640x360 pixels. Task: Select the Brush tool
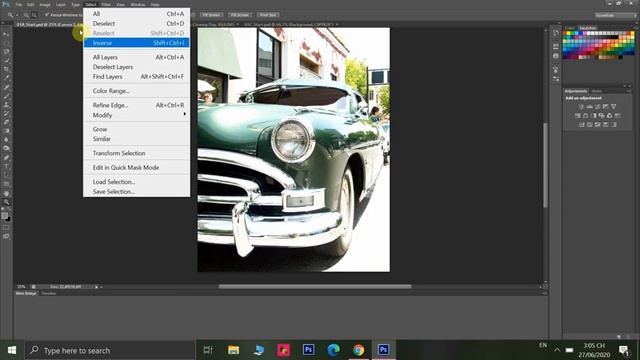tap(6, 96)
